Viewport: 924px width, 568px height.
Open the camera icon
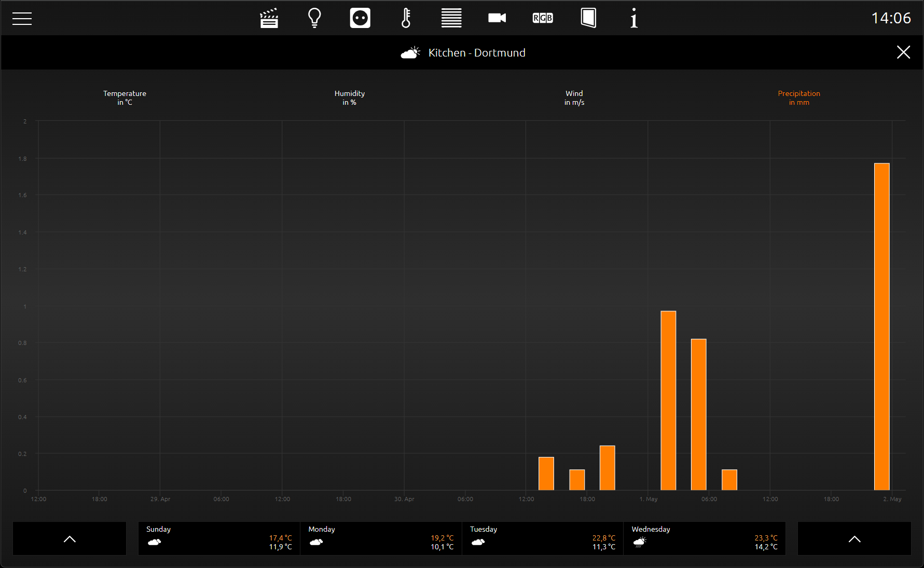[x=497, y=18]
